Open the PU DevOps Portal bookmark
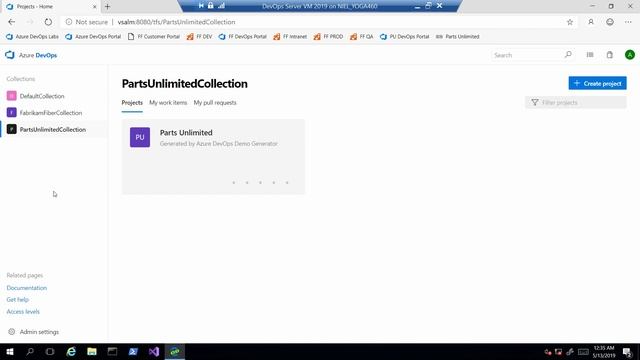The height and width of the screenshot is (360, 640). [x=404, y=36]
